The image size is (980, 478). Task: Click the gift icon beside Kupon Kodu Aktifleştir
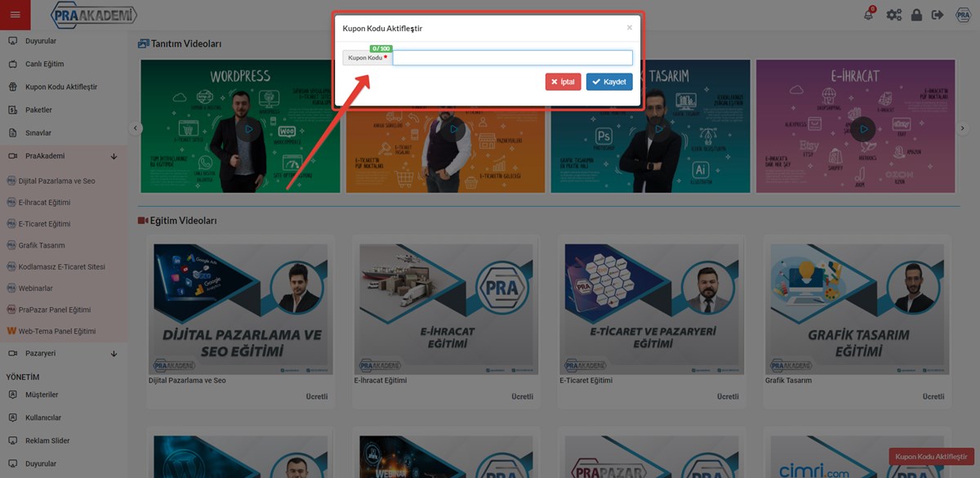12,87
